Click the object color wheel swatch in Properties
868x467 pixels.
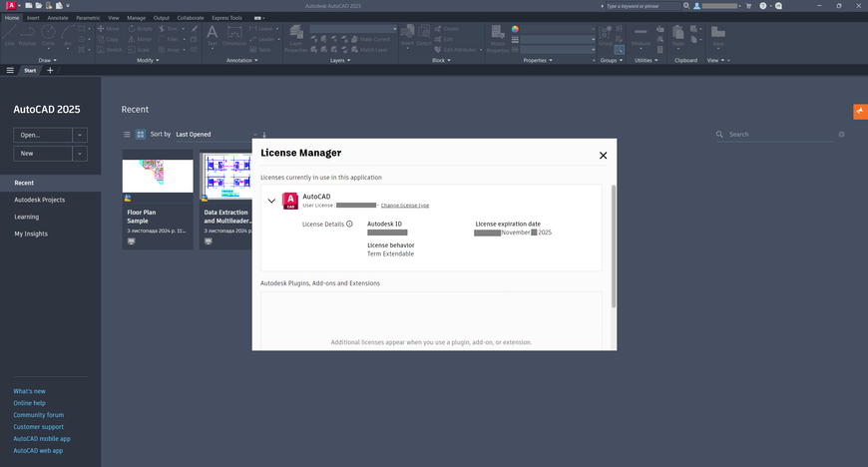515,29
